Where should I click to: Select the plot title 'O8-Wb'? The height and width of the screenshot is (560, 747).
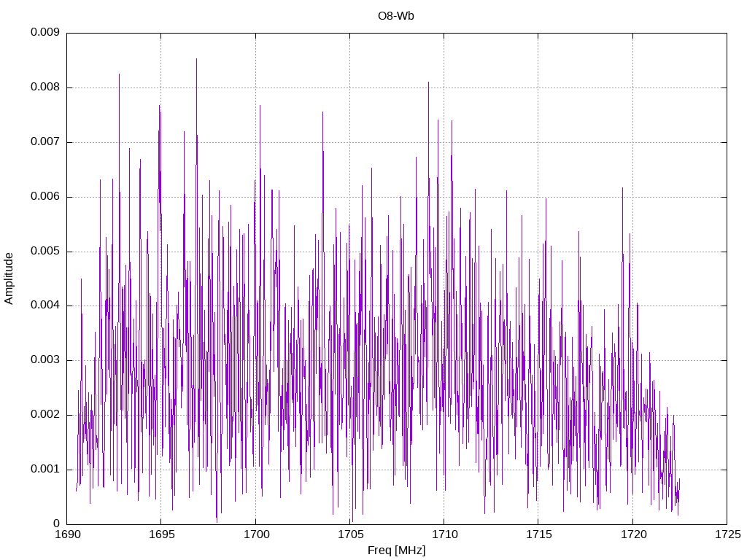(x=396, y=16)
